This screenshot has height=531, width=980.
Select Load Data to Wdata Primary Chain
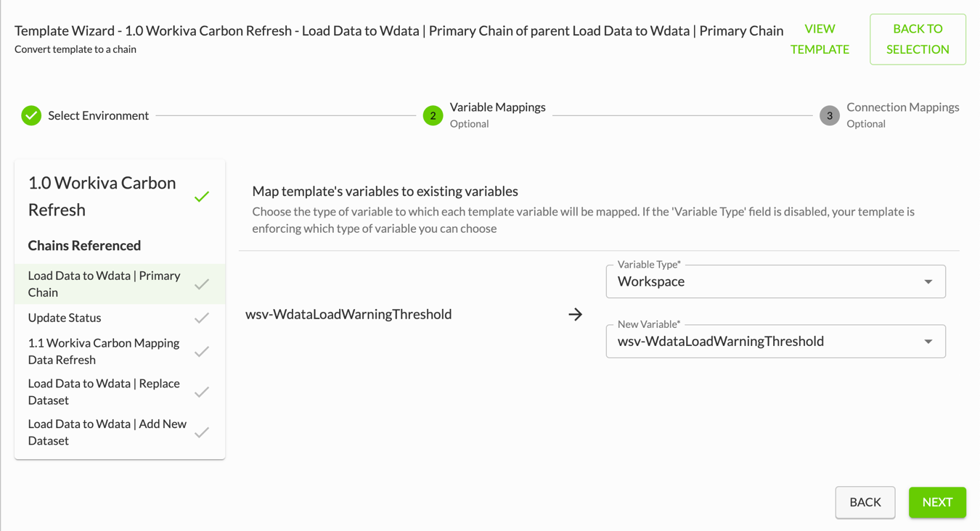pyautogui.click(x=120, y=284)
